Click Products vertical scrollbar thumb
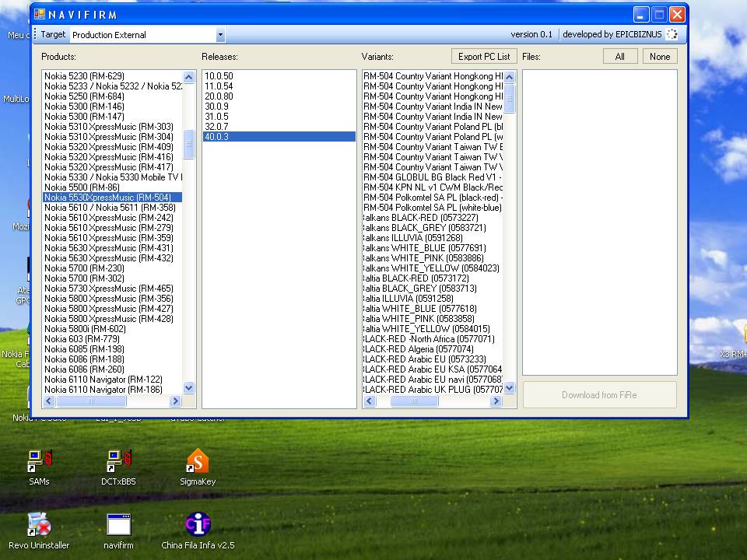 [188, 145]
